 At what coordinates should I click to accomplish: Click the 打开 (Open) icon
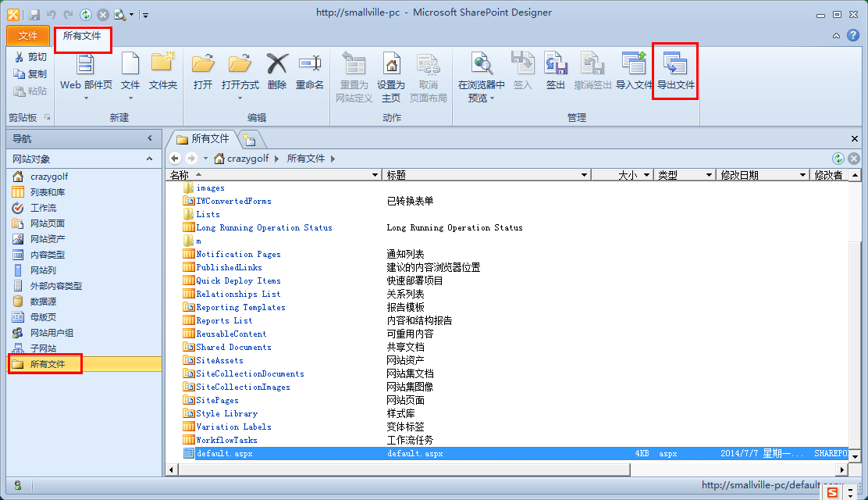coord(203,64)
